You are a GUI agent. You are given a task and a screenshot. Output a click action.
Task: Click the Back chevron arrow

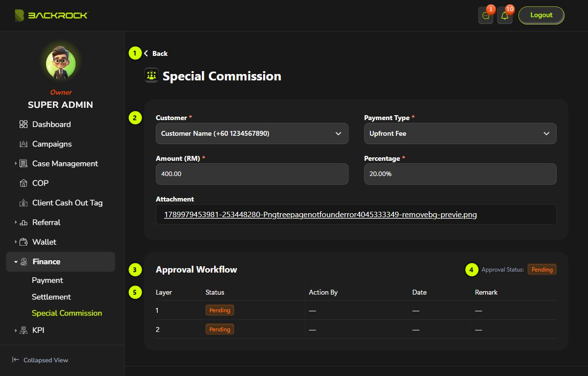146,53
